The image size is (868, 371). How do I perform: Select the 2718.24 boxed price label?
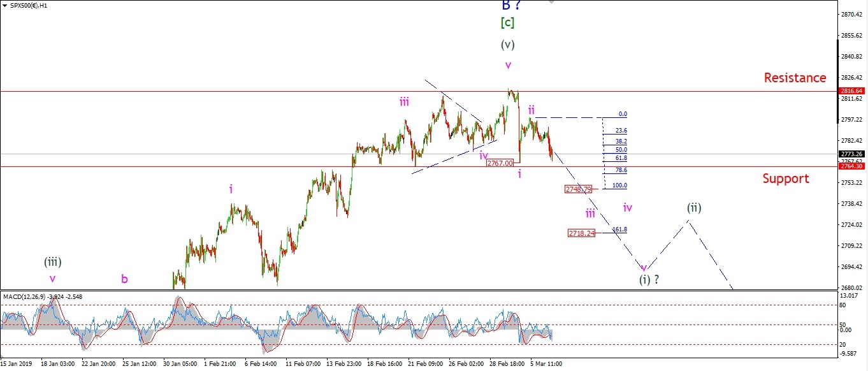[581, 233]
